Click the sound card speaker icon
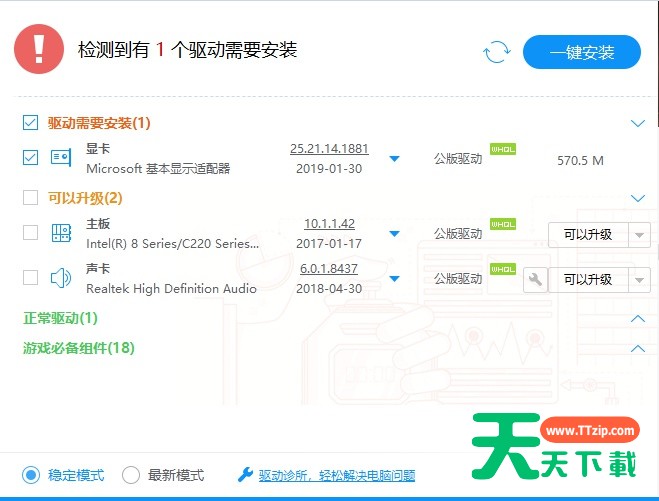Image resolution: width=659 pixels, height=501 pixels. [62, 278]
